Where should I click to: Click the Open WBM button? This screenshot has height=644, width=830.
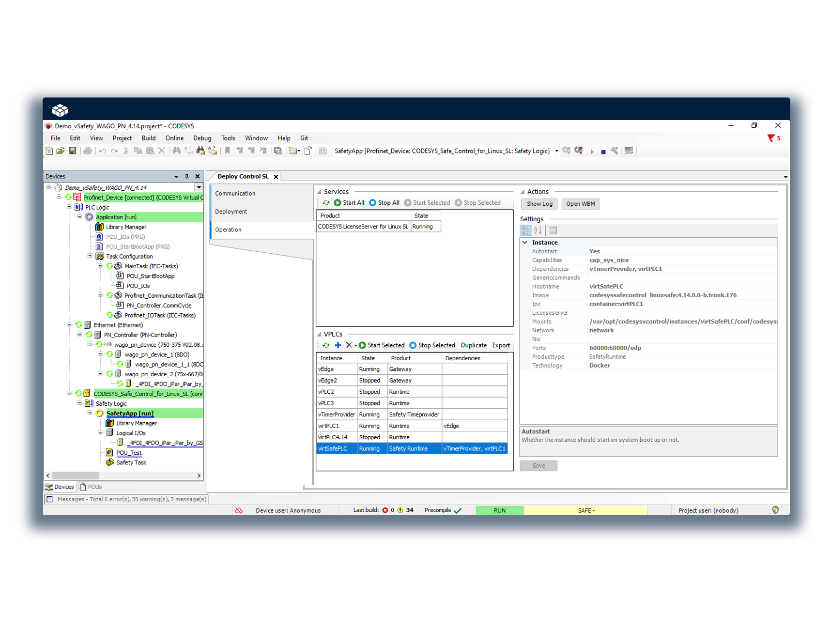click(581, 204)
